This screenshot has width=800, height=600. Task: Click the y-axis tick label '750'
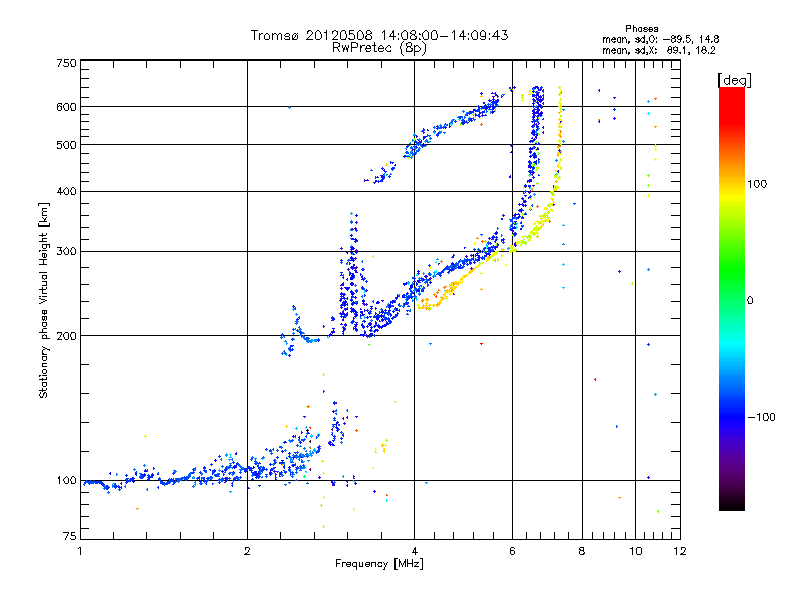[x=66, y=63]
